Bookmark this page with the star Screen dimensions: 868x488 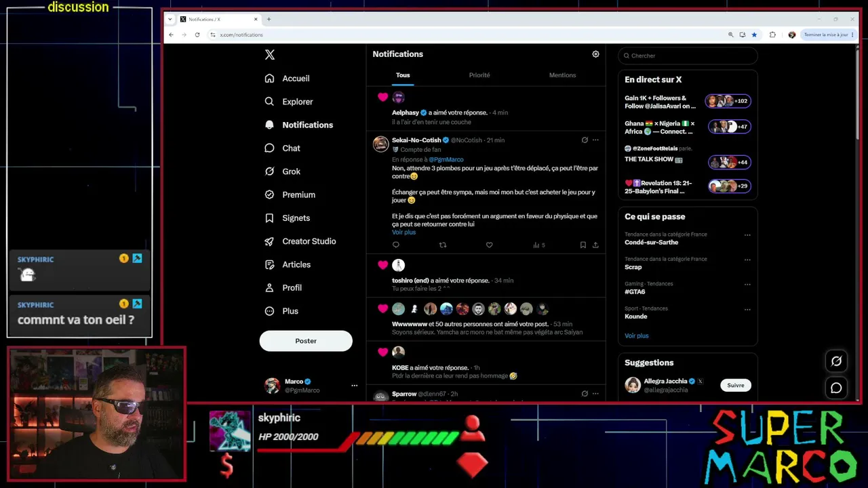[754, 35]
